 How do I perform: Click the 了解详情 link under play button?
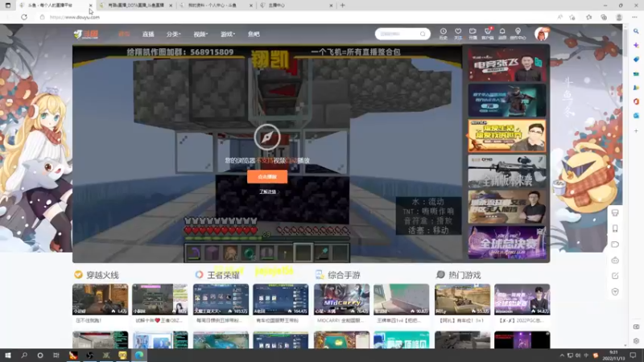(267, 191)
